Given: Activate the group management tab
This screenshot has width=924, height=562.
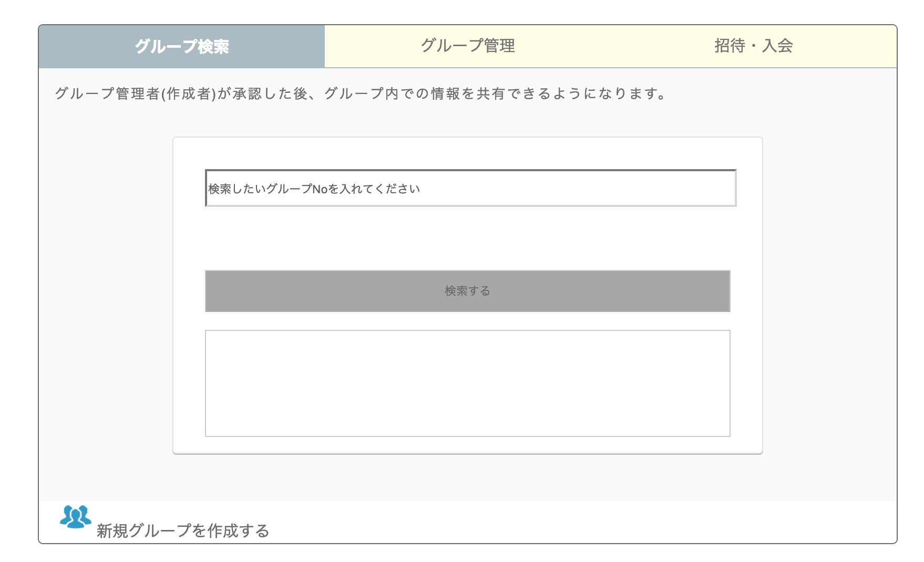Looking at the screenshot, I should pyautogui.click(x=468, y=46).
